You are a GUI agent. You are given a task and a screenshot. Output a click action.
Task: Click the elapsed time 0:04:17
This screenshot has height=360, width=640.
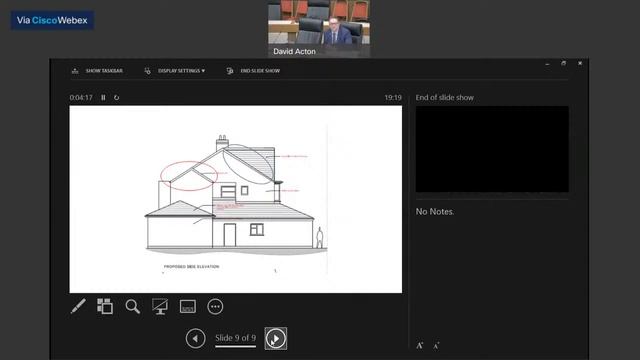coord(81,98)
